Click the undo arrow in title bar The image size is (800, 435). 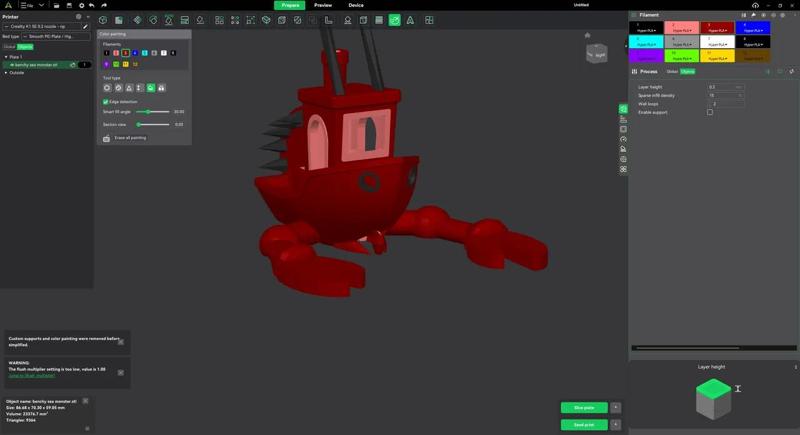[92, 5]
